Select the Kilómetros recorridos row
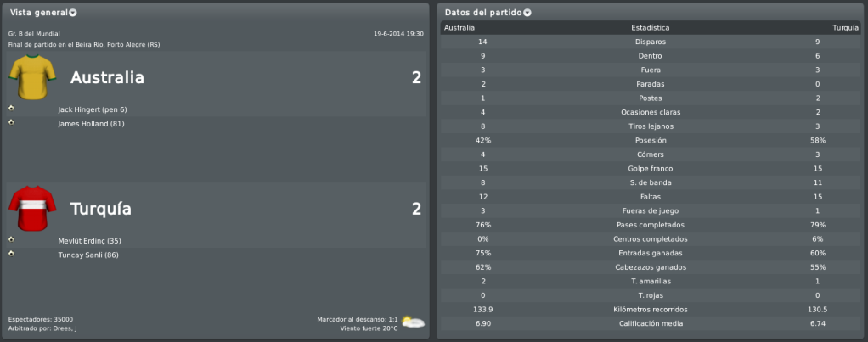This screenshot has width=868, height=342. click(651, 310)
